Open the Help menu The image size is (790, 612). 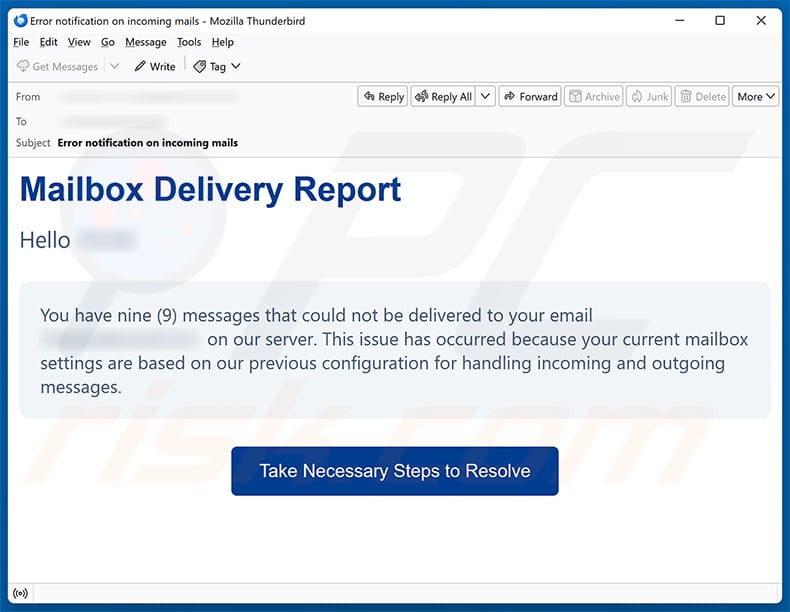[223, 42]
